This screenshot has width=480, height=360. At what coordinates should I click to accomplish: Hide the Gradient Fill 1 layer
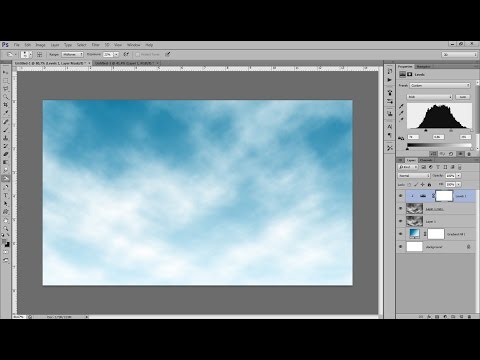pos(401,234)
